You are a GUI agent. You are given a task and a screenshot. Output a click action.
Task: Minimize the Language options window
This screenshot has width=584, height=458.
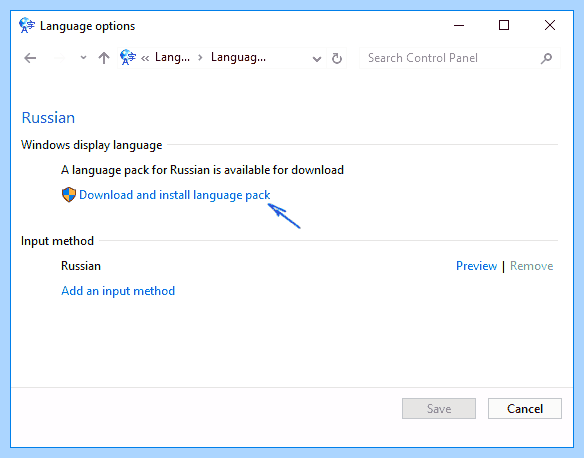[459, 26]
